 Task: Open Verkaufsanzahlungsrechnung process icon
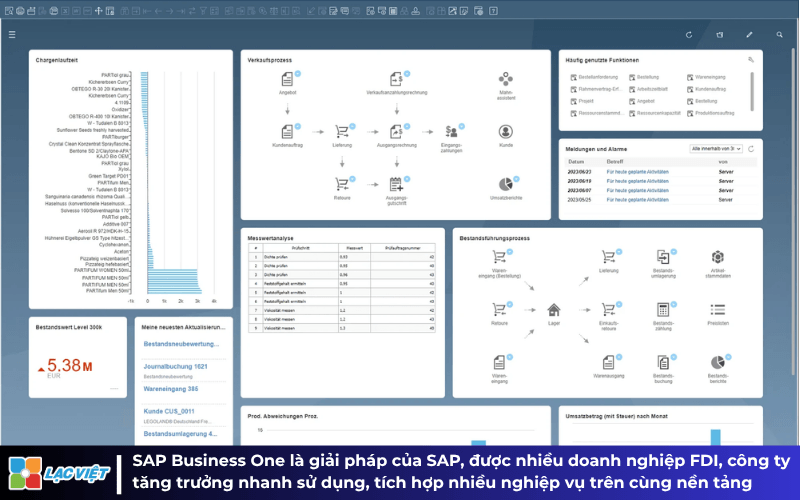point(396,79)
